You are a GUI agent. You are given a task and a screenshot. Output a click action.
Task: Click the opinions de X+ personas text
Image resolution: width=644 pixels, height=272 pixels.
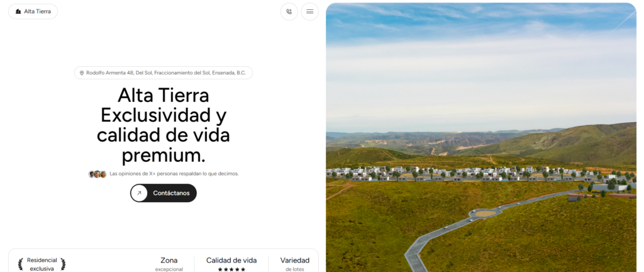[x=174, y=174]
